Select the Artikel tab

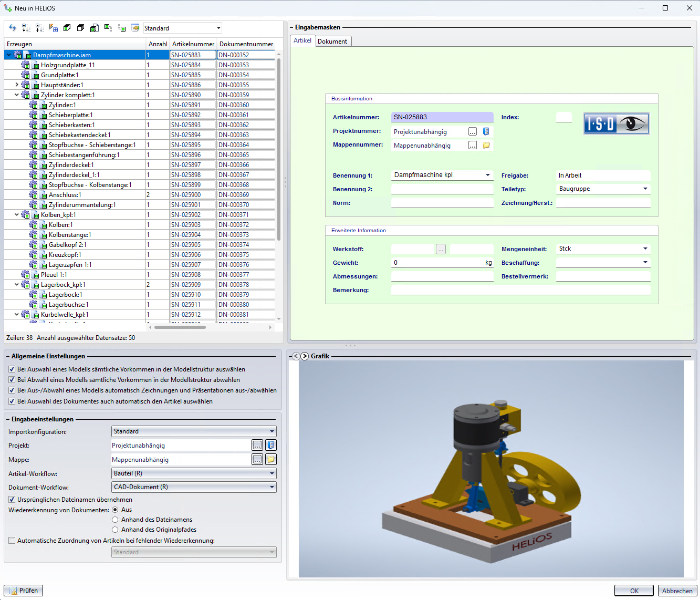(302, 40)
